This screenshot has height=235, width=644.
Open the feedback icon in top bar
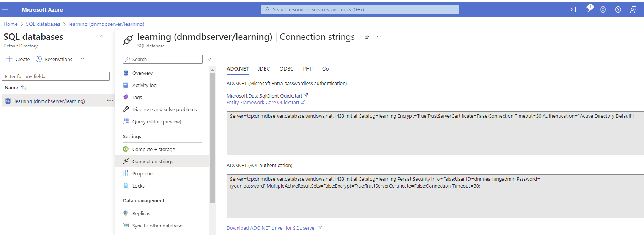[633, 9]
